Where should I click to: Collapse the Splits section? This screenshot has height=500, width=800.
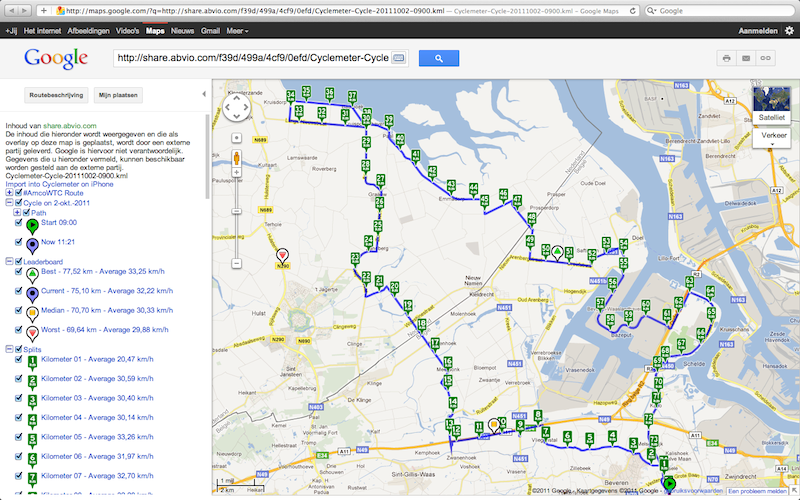9,349
